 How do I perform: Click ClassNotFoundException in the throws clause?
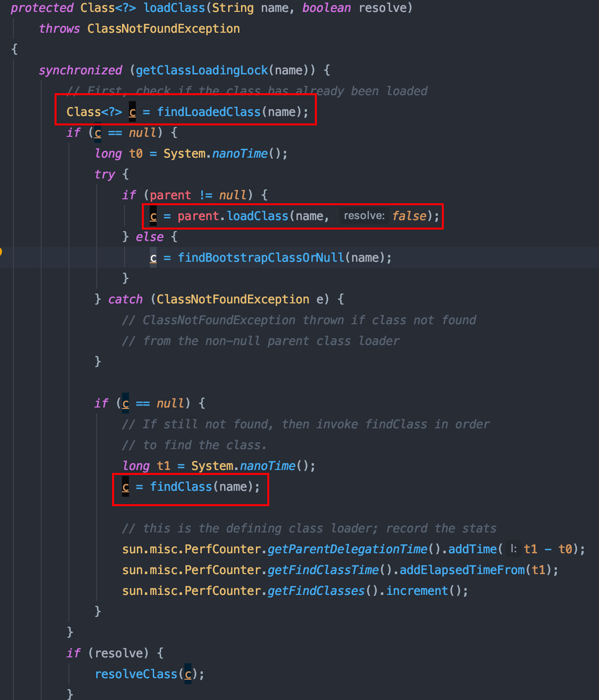pyautogui.click(x=163, y=29)
